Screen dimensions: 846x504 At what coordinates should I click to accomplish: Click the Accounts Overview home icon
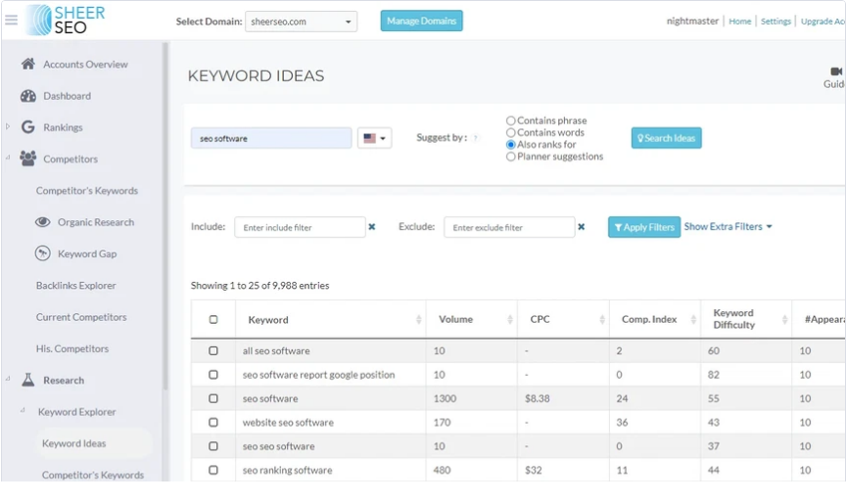pyautogui.click(x=27, y=65)
